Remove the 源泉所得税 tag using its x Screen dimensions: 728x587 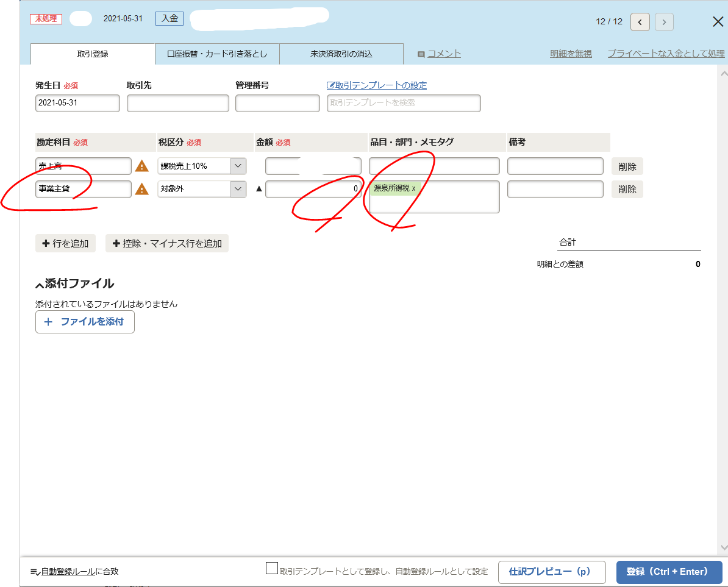coord(413,188)
